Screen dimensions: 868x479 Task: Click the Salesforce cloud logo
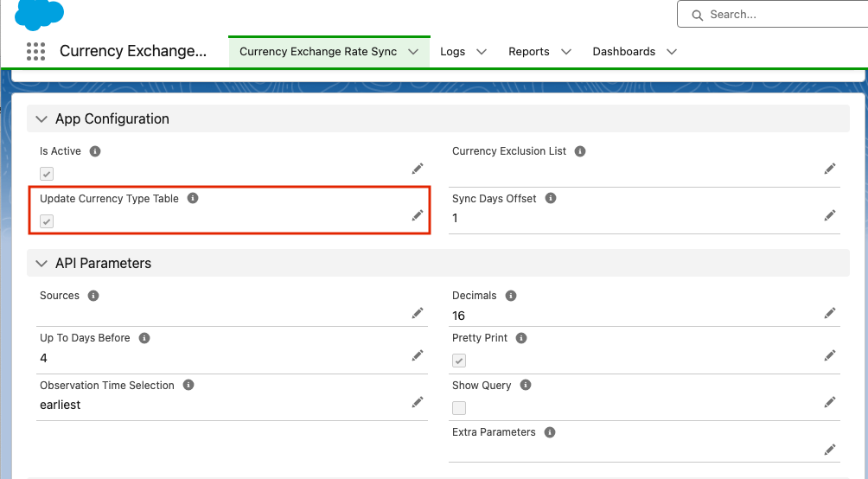[39, 15]
